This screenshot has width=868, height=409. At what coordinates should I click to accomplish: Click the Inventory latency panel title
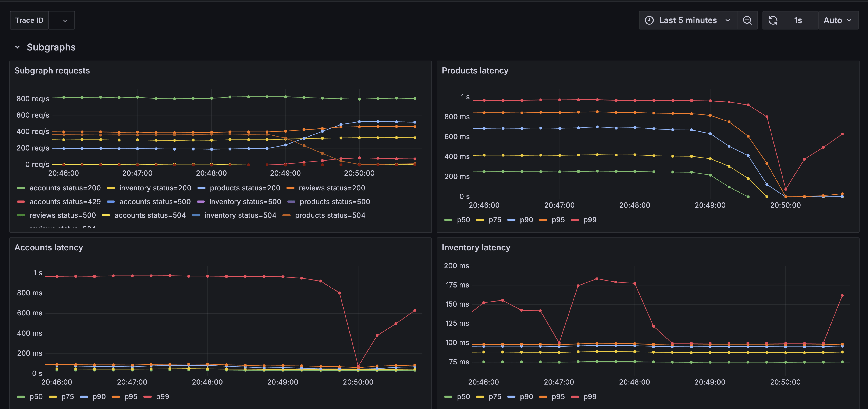click(x=476, y=247)
